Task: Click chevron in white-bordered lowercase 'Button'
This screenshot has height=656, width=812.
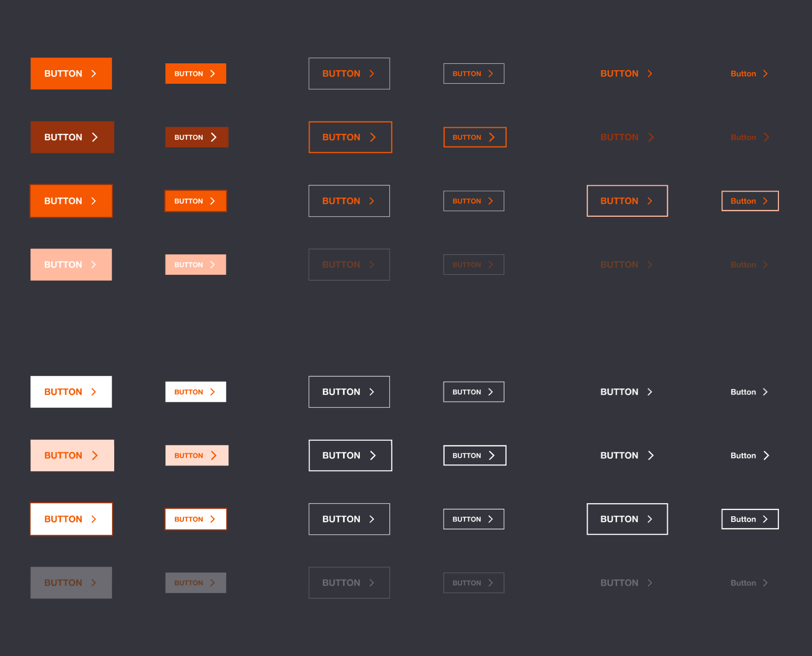Action: pyautogui.click(x=765, y=519)
